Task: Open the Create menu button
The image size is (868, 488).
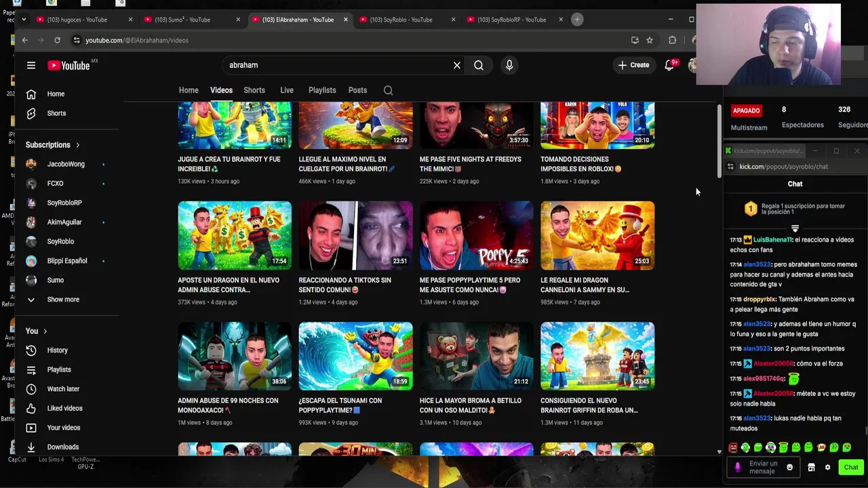Action: pos(634,65)
